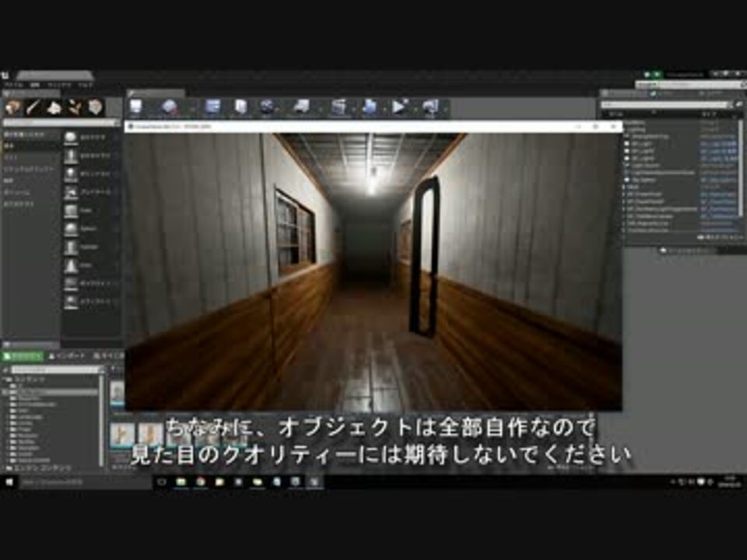Open Source Control from toolbar
Screen dimensions: 747x560
pyautogui.click(x=169, y=107)
